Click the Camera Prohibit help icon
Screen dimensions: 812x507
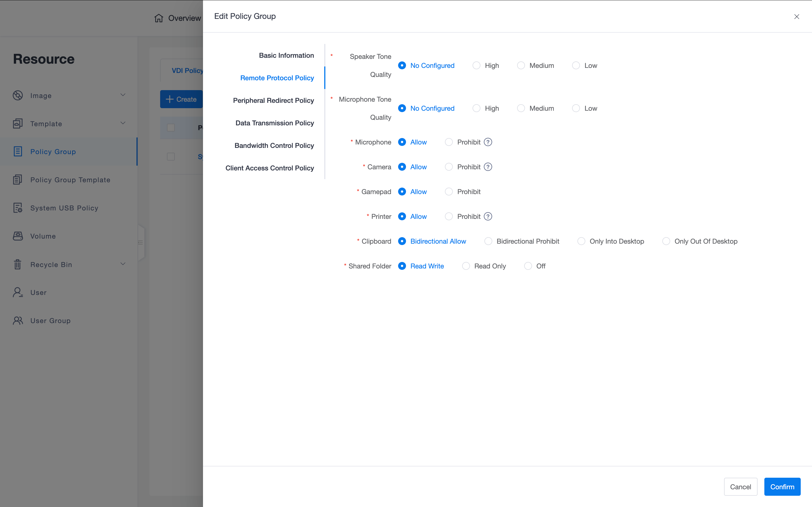[488, 167]
